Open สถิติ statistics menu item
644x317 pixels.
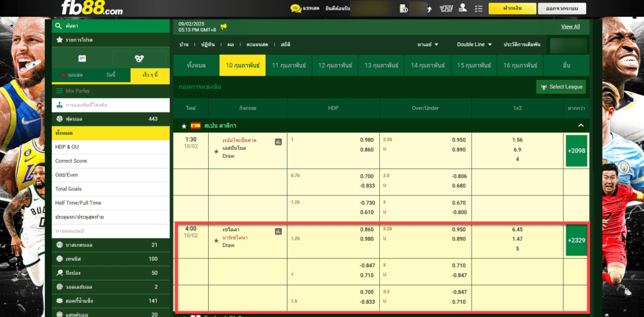[x=286, y=45]
